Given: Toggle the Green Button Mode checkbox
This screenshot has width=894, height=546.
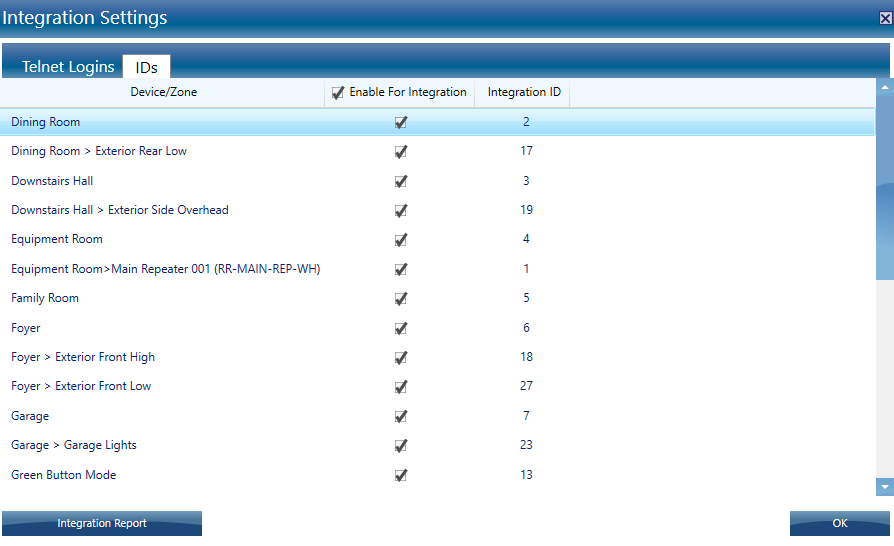Looking at the screenshot, I should [x=401, y=476].
